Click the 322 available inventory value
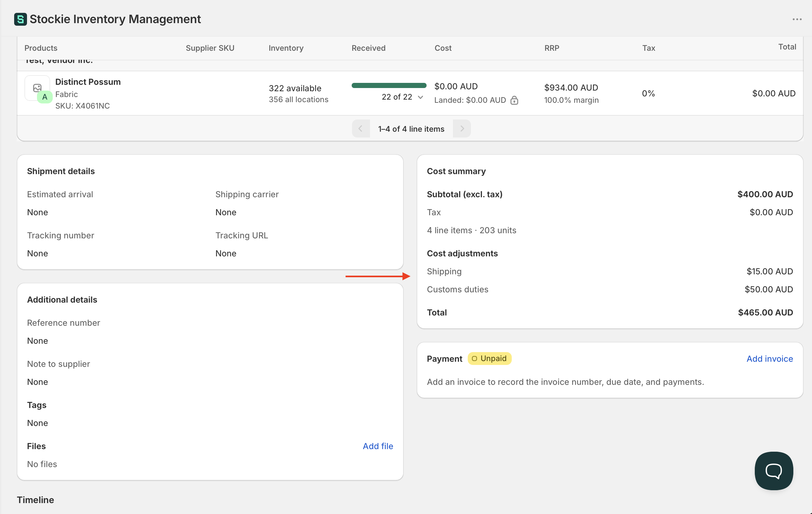The height and width of the screenshot is (514, 812). click(x=295, y=88)
